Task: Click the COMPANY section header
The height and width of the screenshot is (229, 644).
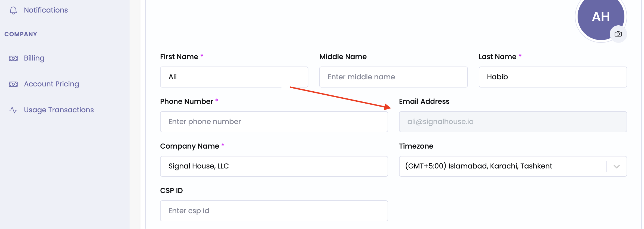Action: (21, 34)
